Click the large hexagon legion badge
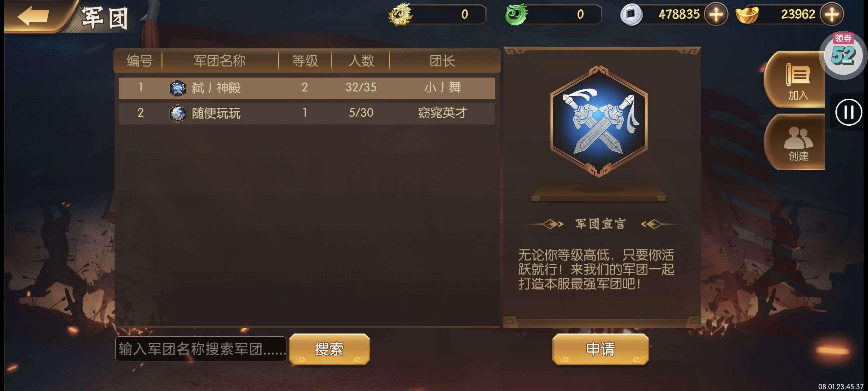 [x=598, y=121]
